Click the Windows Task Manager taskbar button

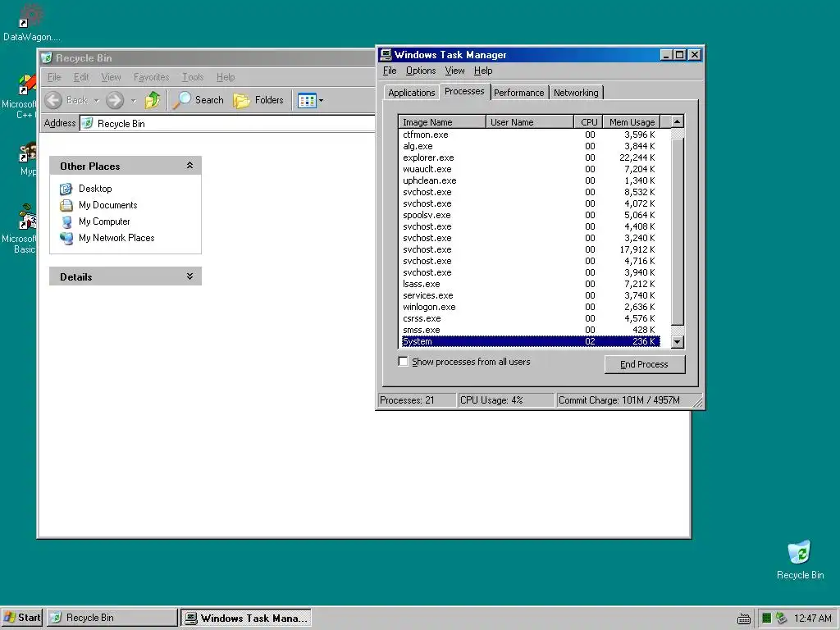[x=246, y=618]
